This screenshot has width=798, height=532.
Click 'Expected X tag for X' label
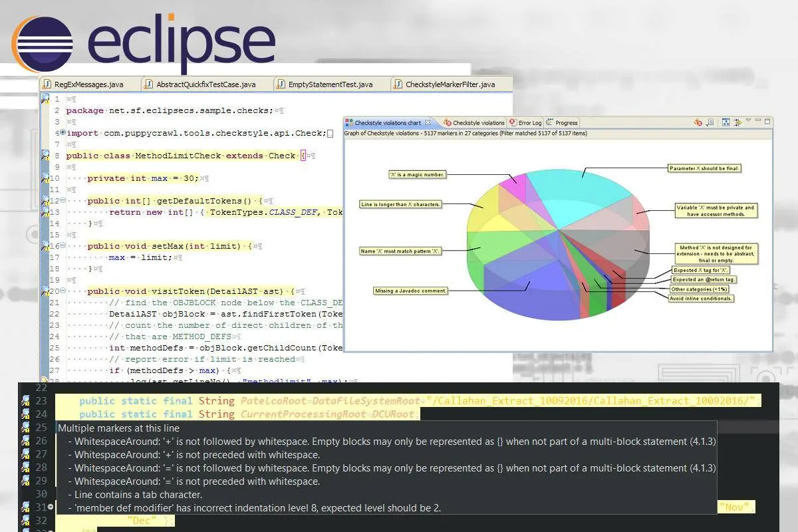700,271
